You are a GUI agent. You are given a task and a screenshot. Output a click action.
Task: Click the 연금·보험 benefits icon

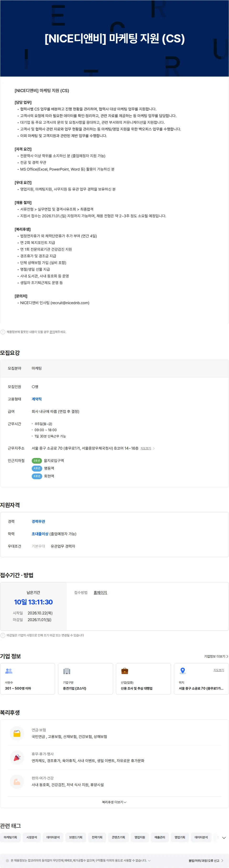coord(17,733)
